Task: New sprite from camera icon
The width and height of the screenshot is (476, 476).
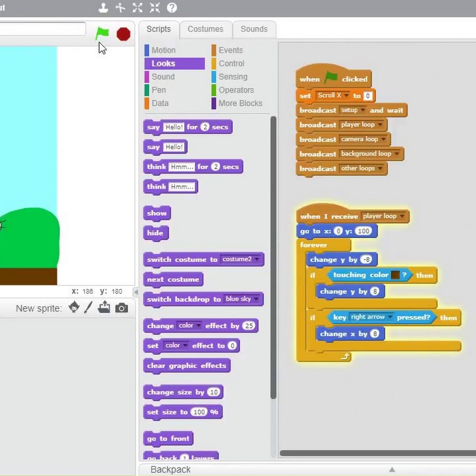Action: point(122,308)
